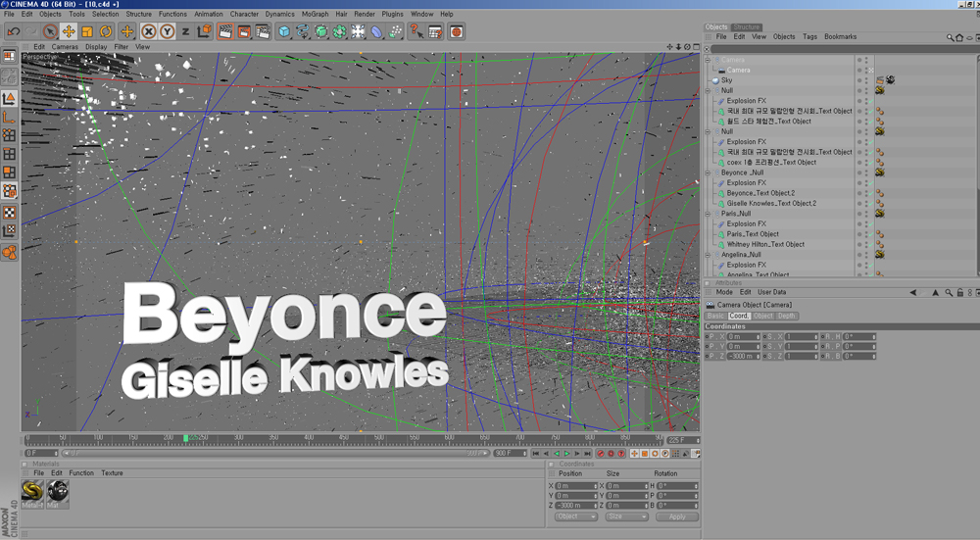Click the context help question-mark icon
Screen dimensions: 980x540
[x=416, y=31]
